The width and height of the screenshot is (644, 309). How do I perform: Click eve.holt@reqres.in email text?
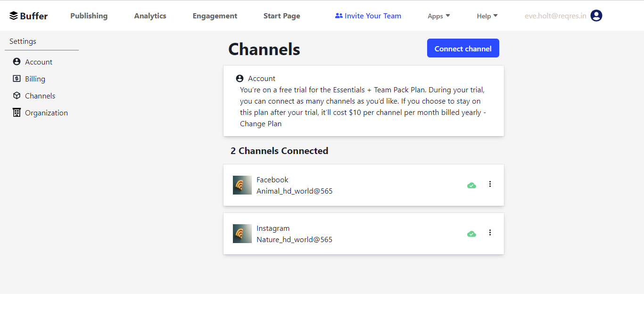coord(556,16)
